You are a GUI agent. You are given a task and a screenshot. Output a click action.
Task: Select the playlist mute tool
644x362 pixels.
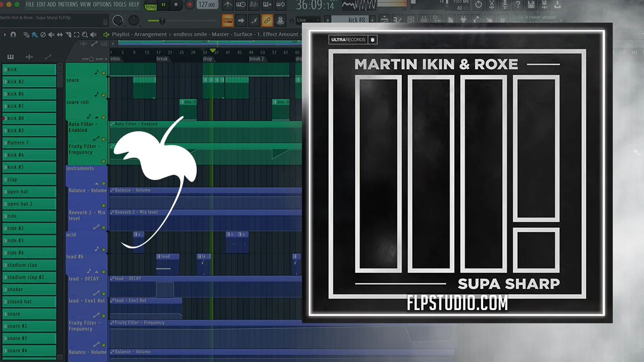(x=51, y=35)
